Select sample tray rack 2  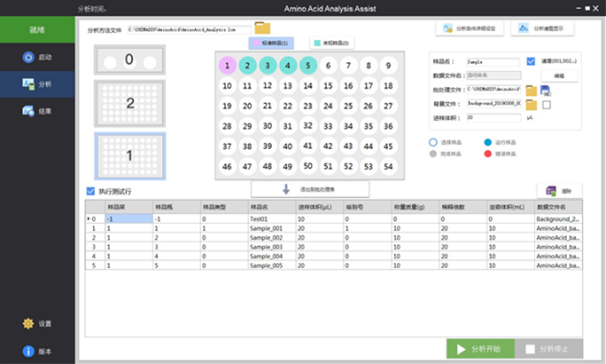pos(130,103)
